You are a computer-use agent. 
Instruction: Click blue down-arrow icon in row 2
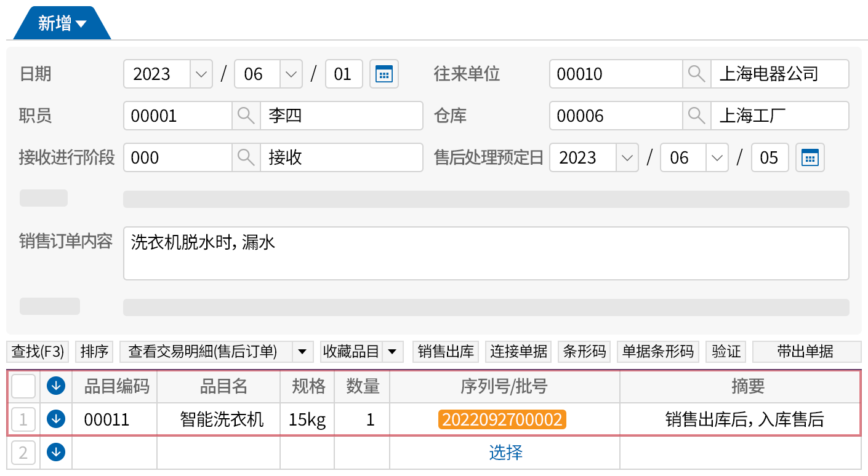(x=56, y=453)
